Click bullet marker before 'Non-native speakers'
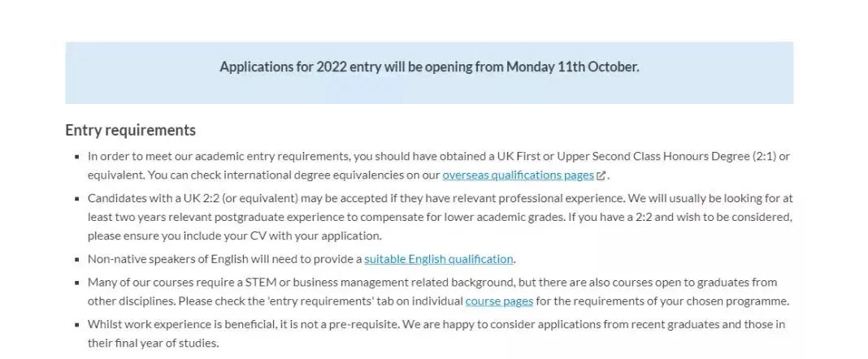 (x=77, y=259)
